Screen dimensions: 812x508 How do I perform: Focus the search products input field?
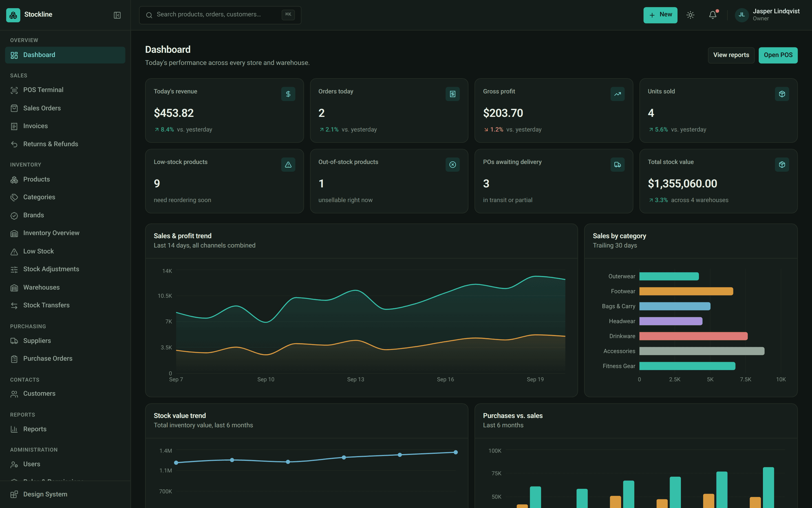pyautogui.click(x=220, y=15)
